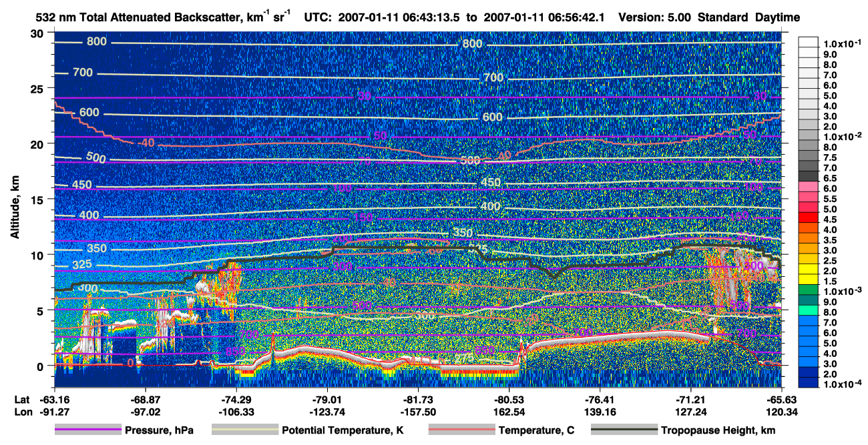This screenshot has width=868, height=445.
Task: Click the dark Tropopause Height legend line sample
Action: click(x=624, y=430)
